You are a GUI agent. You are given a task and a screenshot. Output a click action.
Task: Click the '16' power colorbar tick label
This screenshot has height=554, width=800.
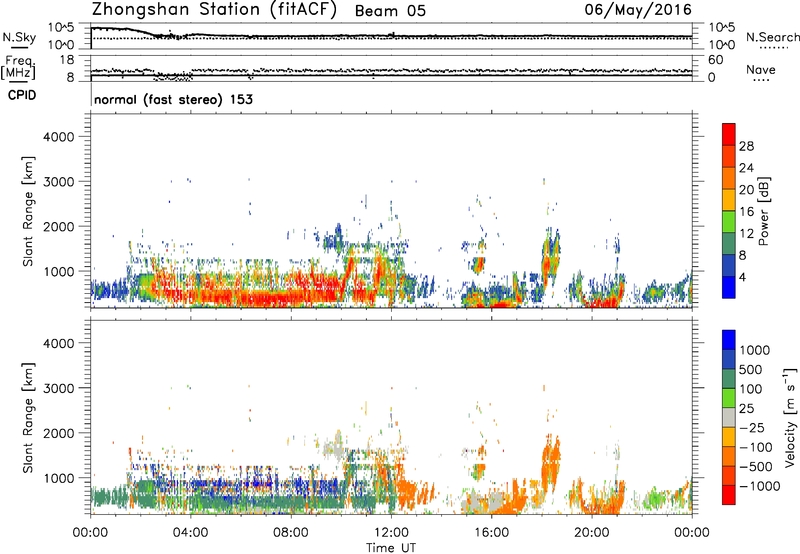pos(746,212)
